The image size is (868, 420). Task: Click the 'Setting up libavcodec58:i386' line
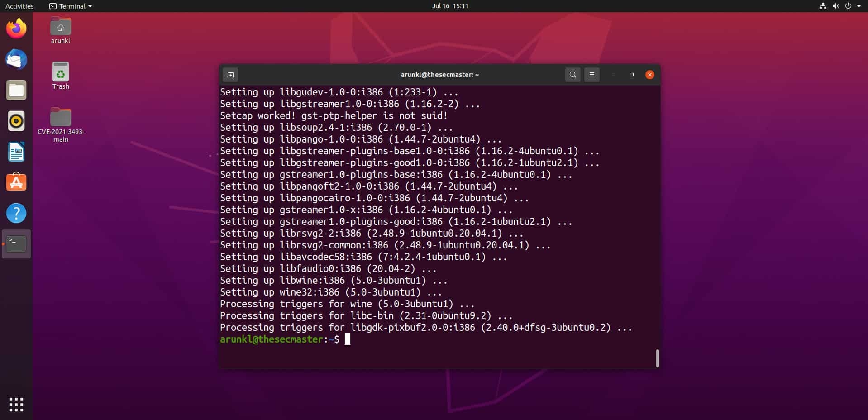tap(363, 257)
